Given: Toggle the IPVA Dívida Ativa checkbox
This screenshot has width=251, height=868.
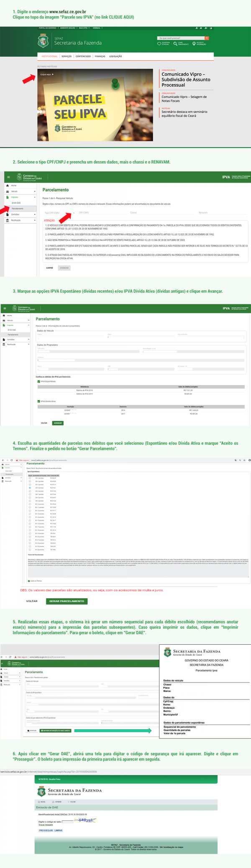Looking at the screenshot, I should [39, 401].
